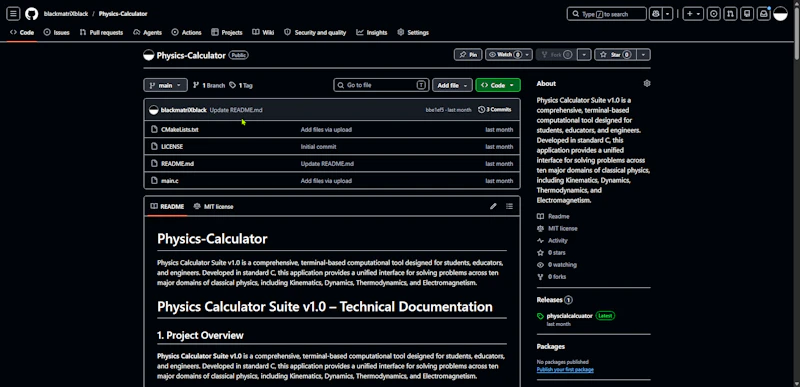Screen dimensions: 800x387
Task: Open the CMakeLists.txt file
Action: [x=180, y=130]
